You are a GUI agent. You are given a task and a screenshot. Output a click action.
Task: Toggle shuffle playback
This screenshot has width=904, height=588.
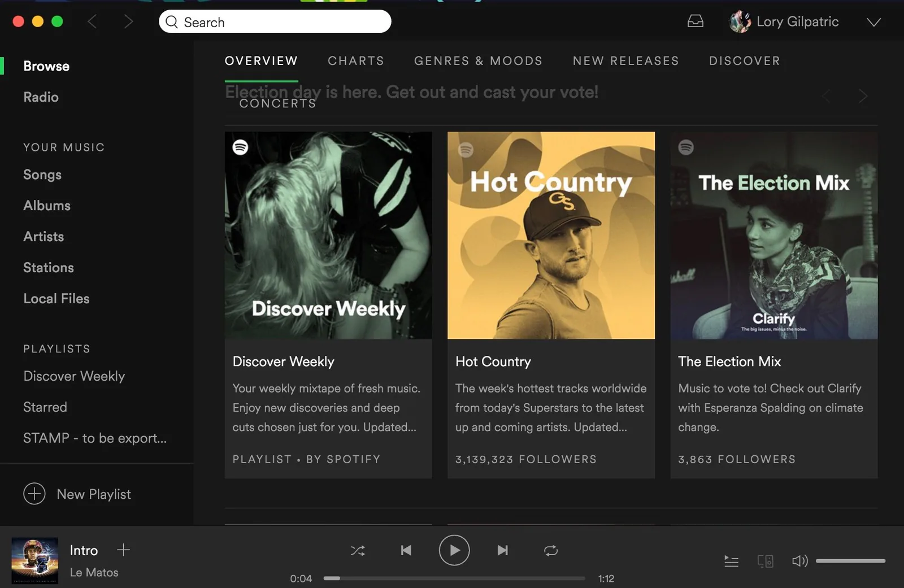tap(358, 550)
